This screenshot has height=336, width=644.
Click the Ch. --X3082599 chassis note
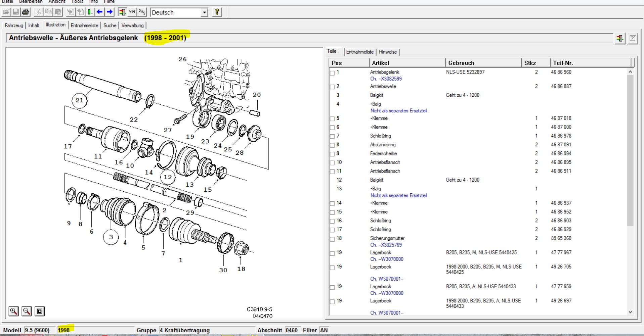(x=386, y=79)
